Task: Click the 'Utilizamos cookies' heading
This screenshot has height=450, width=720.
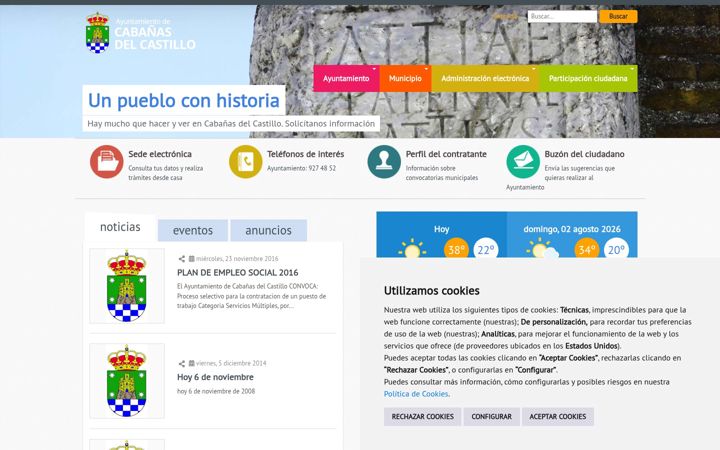Action: pyautogui.click(x=432, y=291)
